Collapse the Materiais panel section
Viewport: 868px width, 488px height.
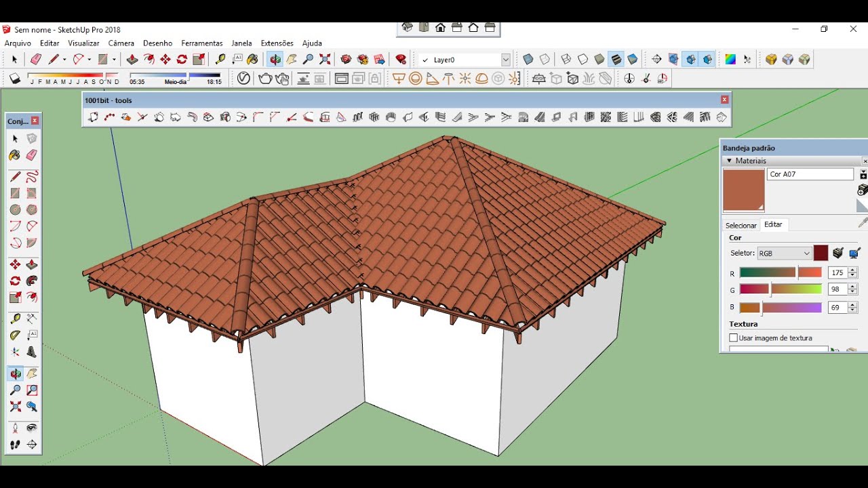(730, 161)
